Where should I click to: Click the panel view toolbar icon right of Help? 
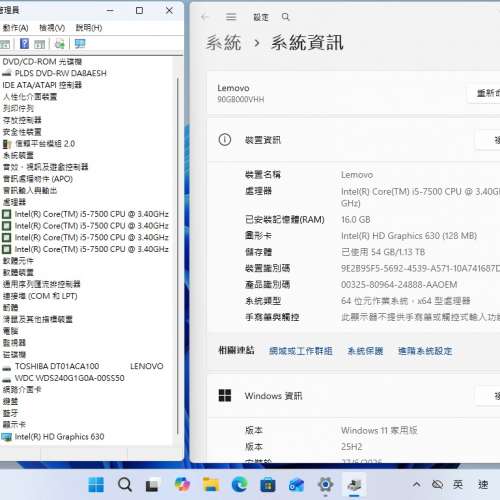click(39, 44)
